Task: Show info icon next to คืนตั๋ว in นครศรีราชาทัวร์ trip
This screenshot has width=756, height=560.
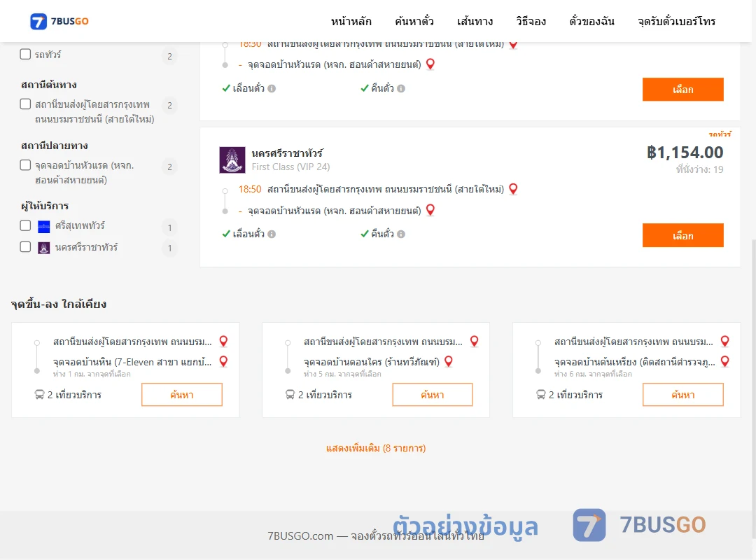Action: pos(401,234)
